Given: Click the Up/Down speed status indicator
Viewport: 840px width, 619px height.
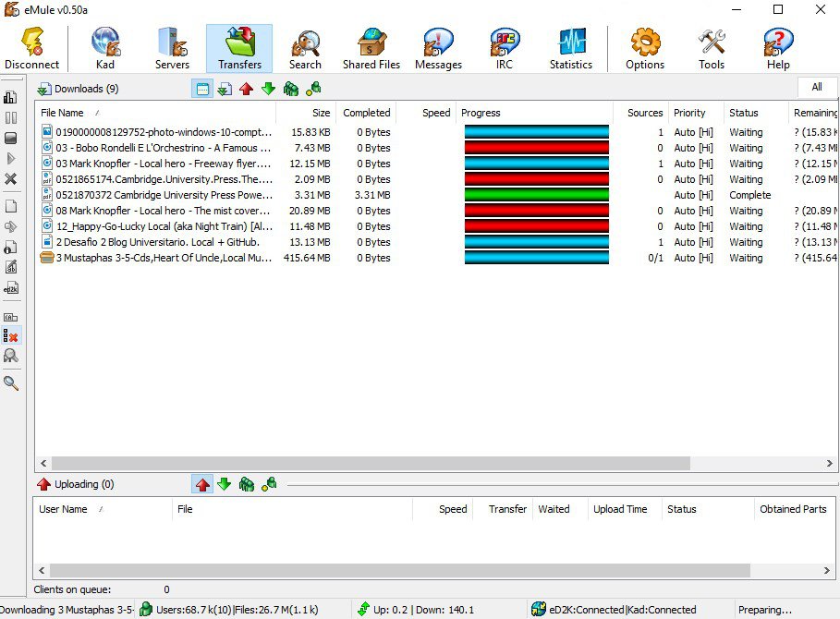Looking at the screenshot, I should click(416, 610).
